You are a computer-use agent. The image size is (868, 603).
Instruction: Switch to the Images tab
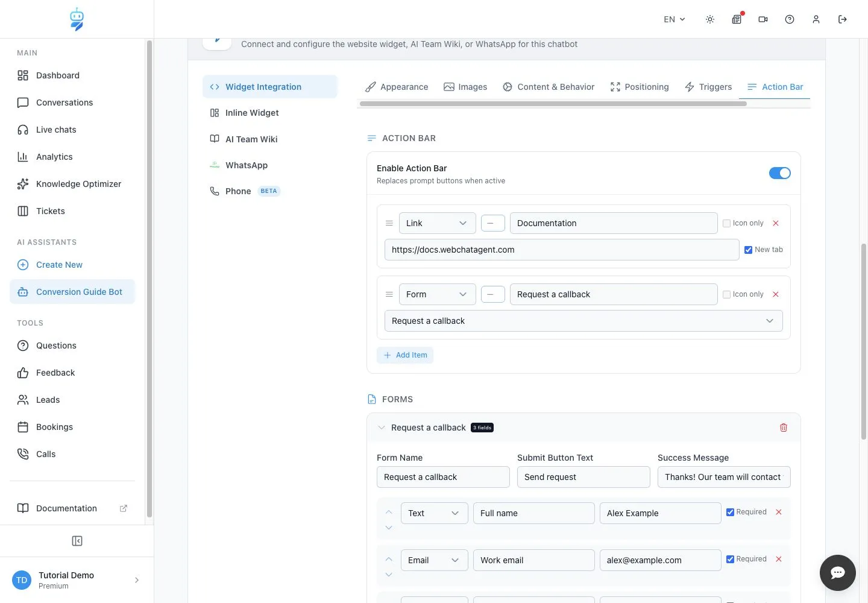tap(465, 87)
